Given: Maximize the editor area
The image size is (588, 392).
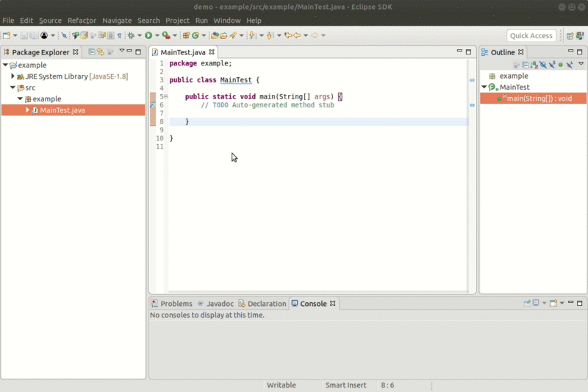Looking at the screenshot, I should pyautogui.click(x=468, y=51).
